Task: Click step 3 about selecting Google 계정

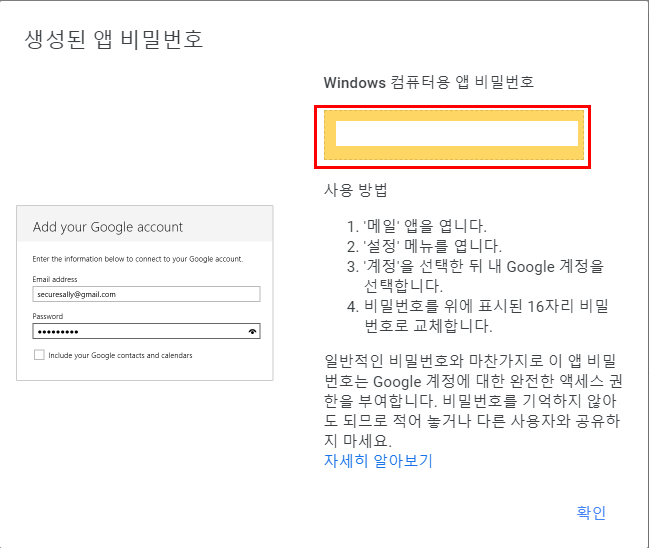Action: click(475, 276)
